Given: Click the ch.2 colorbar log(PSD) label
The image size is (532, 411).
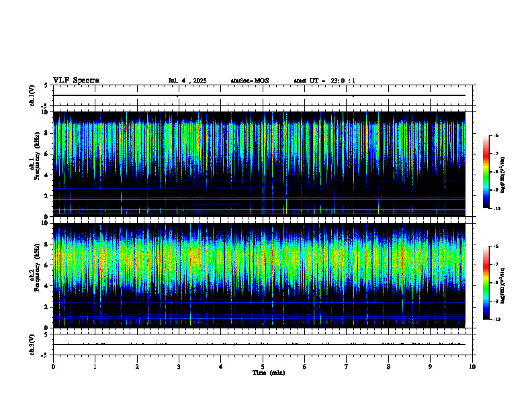Looking at the screenshot, I should 503,285.
